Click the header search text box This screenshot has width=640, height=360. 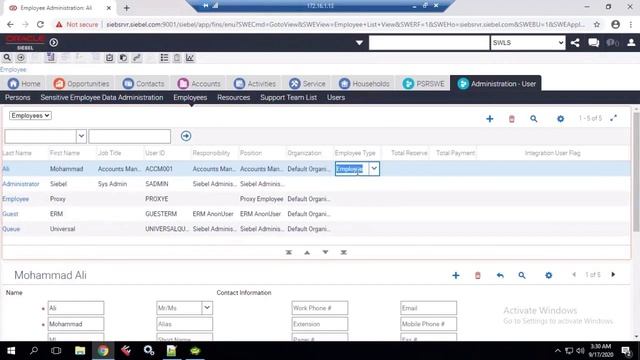[x=429, y=42]
